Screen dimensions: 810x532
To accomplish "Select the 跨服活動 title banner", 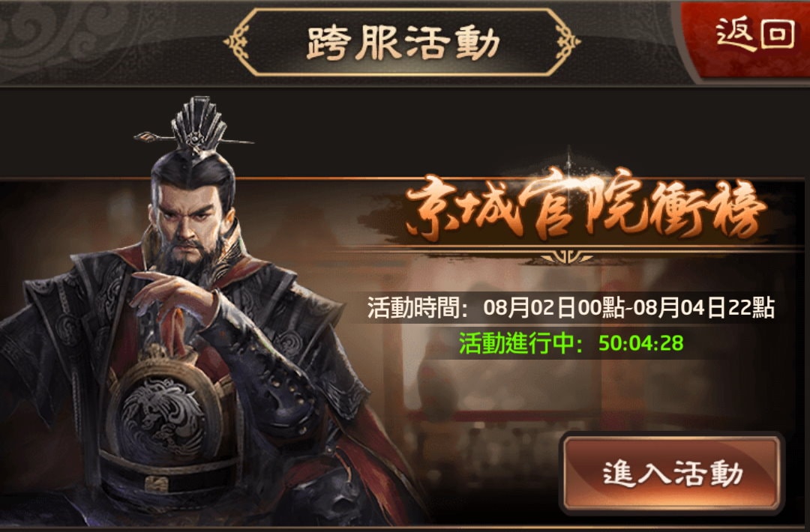I will 403,42.
